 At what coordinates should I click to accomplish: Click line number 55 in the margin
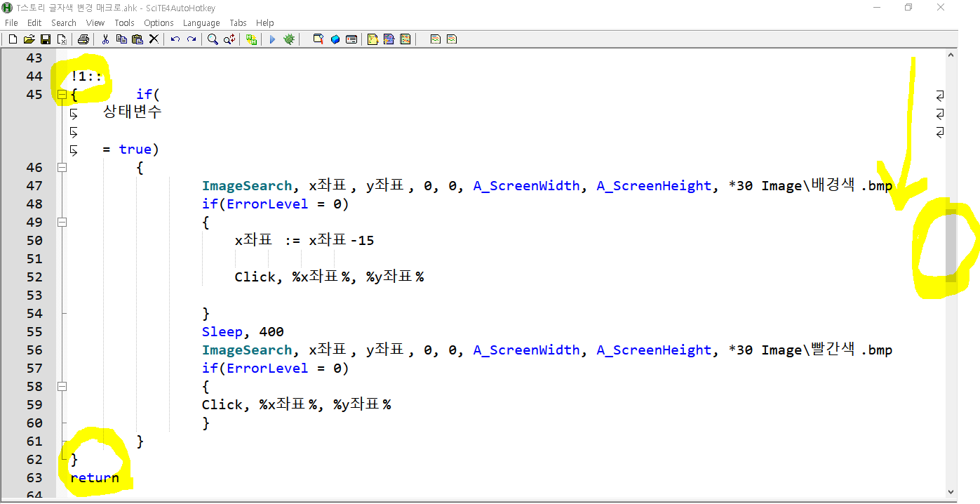(34, 331)
